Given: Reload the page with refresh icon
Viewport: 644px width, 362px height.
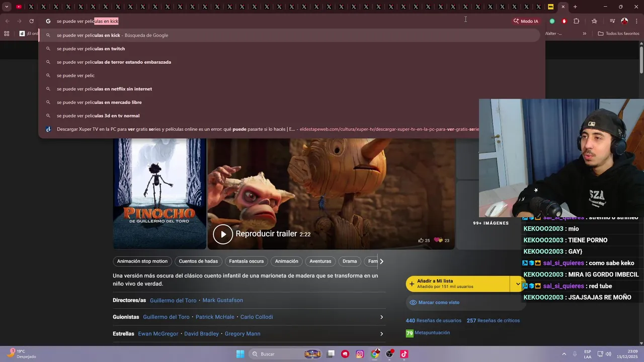Looking at the screenshot, I should coord(31,21).
